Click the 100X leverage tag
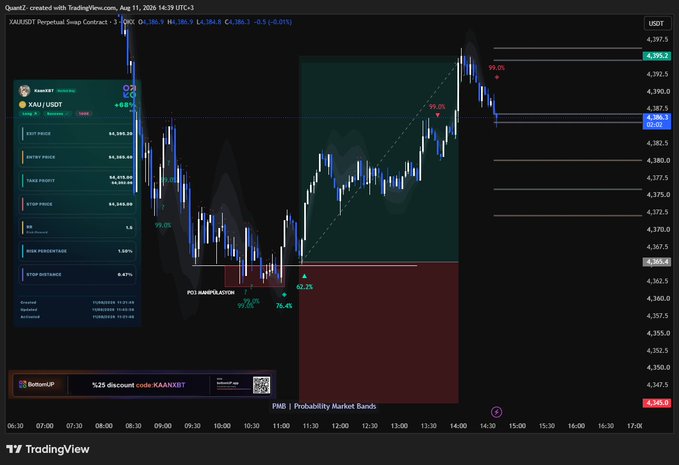 [x=83, y=113]
